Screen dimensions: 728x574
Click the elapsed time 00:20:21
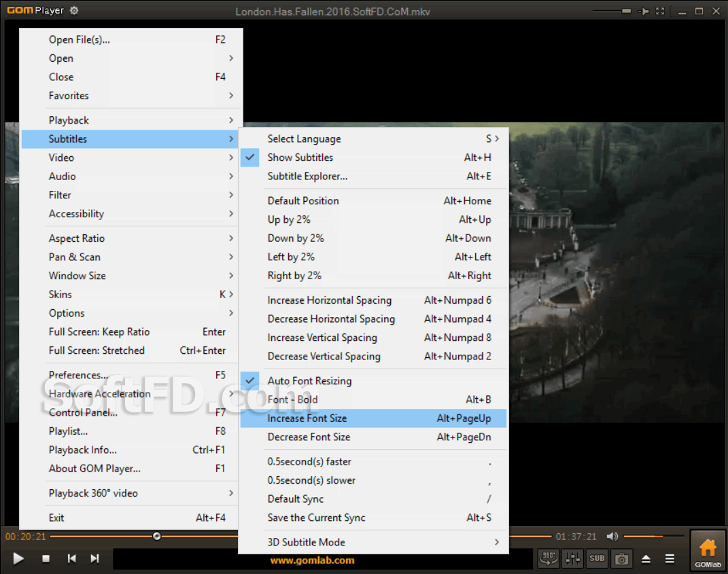pos(26,537)
